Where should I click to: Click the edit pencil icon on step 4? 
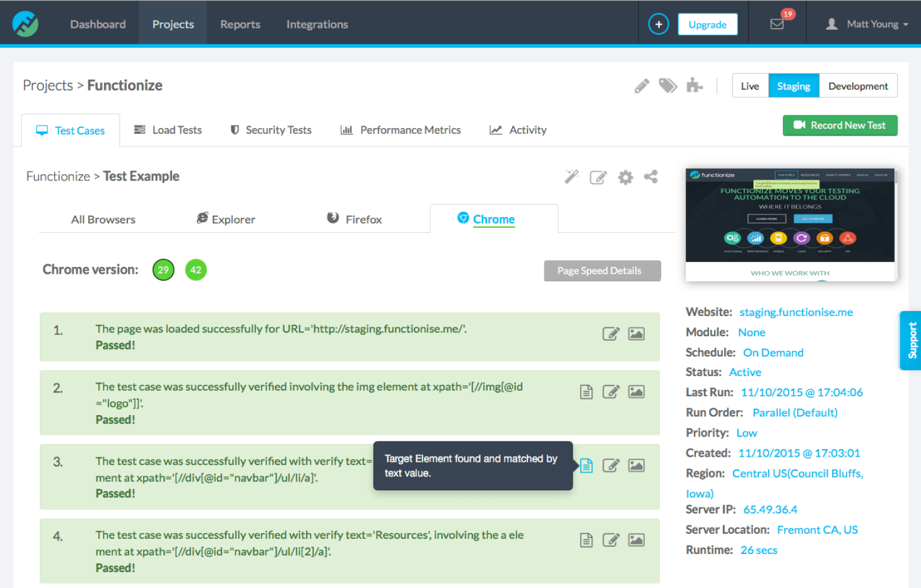tap(611, 540)
